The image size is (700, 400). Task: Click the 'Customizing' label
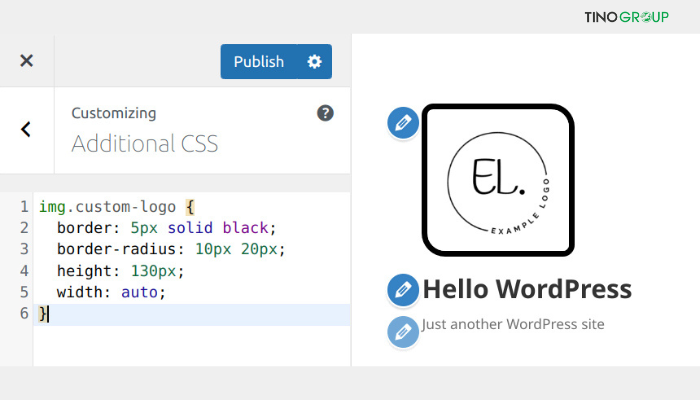[114, 113]
